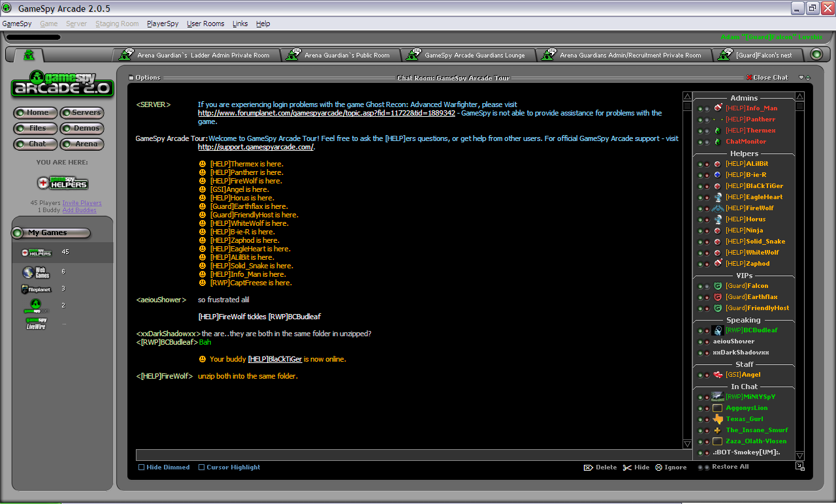Open the chat Options menu
836x504 pixels.
point(144,78)
